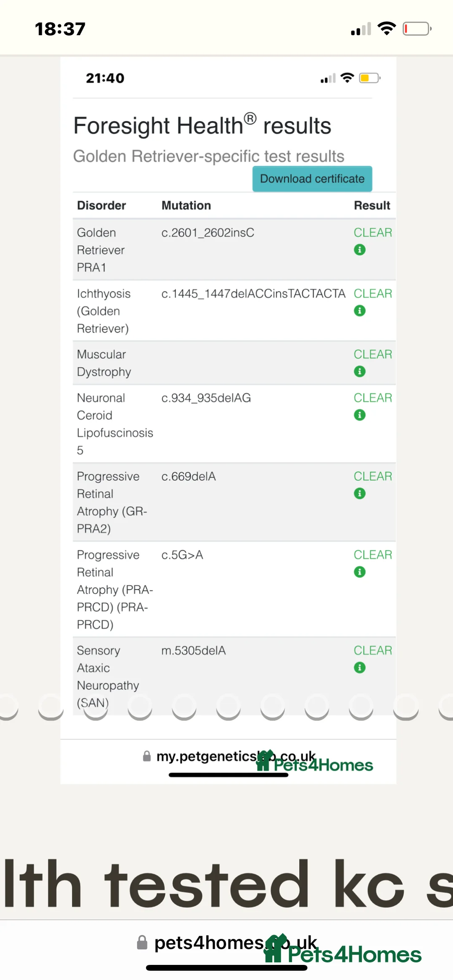Click info icon for Golden Retriever PRA1
The image size is (453, 980).
click(x=359, y=250)
